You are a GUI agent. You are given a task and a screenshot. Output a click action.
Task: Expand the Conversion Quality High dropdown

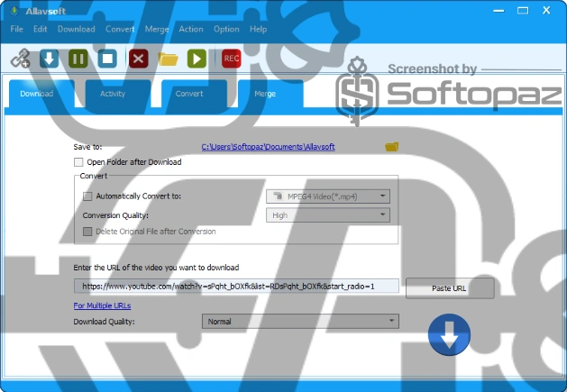click(x=328, y=215)
